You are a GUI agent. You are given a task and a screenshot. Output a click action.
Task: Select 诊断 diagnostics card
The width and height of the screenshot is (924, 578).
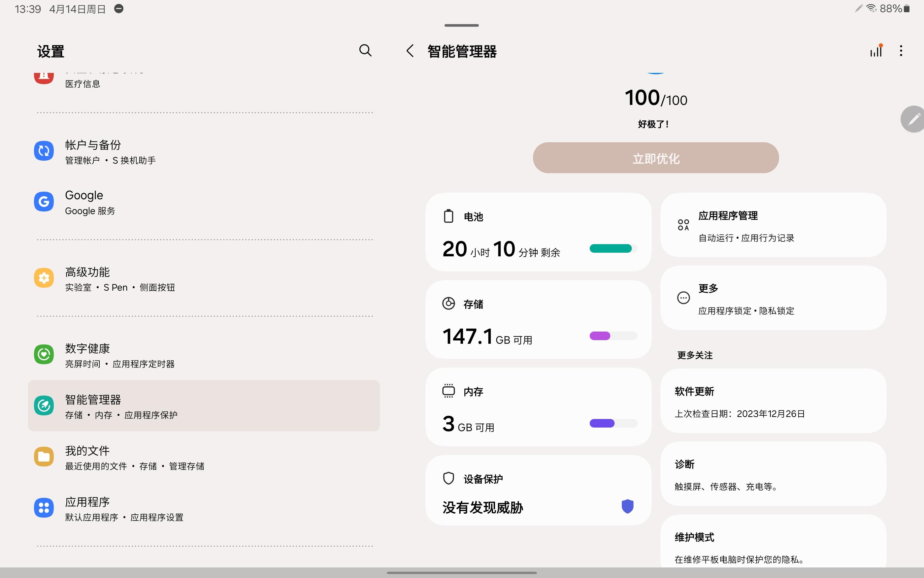pyautogui.click(x=773, y=474)
